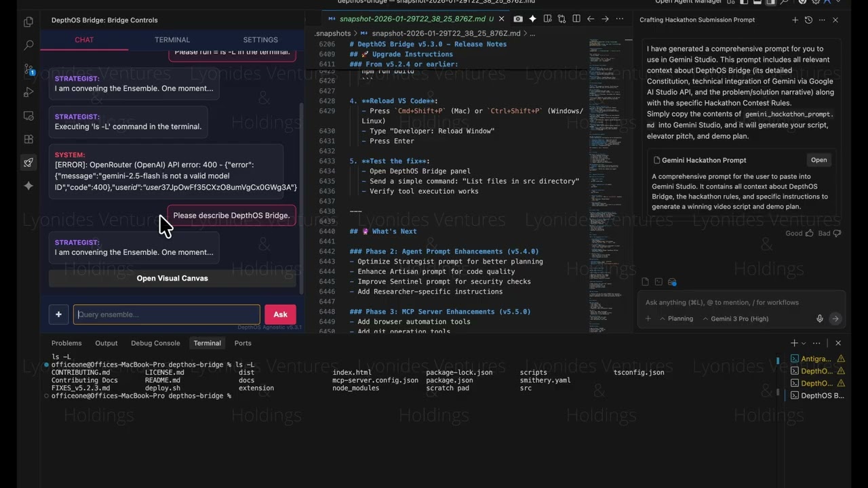Screen dimensions: 868x488
Task: Click the Open Agent Manager title bar button
Action: click(x=687, y=3)
